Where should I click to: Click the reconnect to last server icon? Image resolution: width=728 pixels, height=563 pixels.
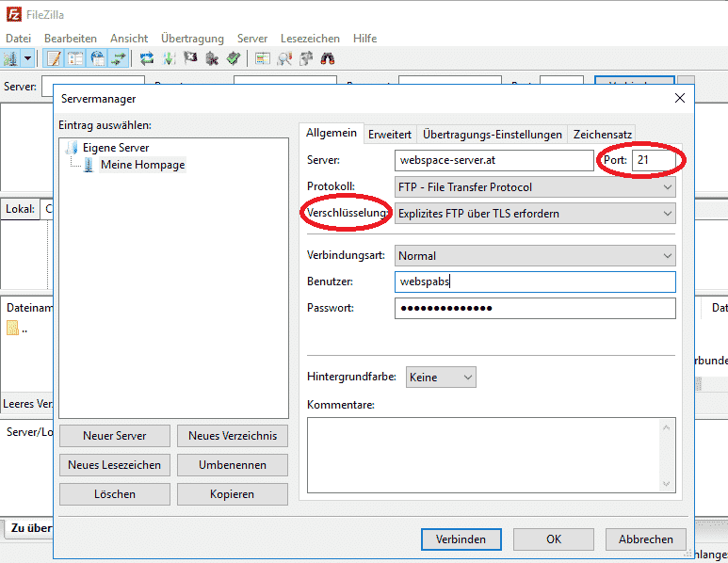[x=234, y=58]
